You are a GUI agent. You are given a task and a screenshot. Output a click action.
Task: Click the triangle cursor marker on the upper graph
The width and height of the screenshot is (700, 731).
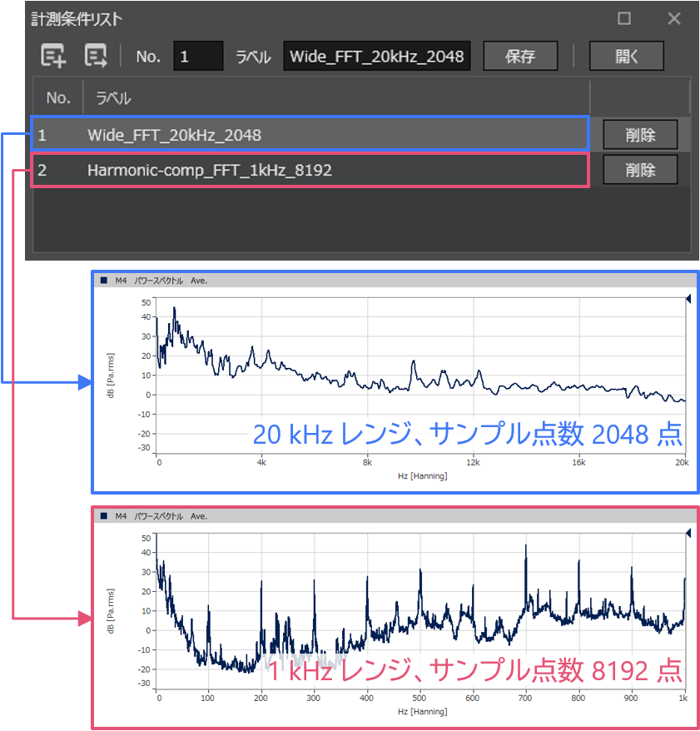pos(688,296)
